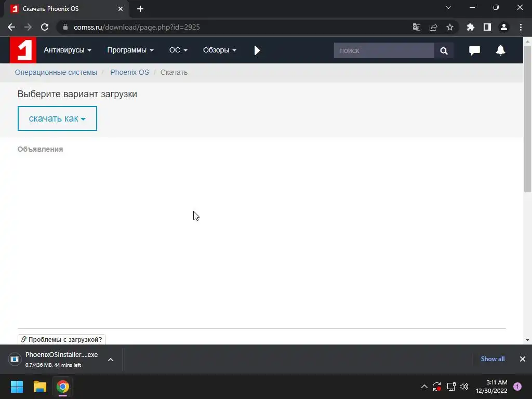Click the tab search chevron
The image size is (532, 399).
[448, 7]
